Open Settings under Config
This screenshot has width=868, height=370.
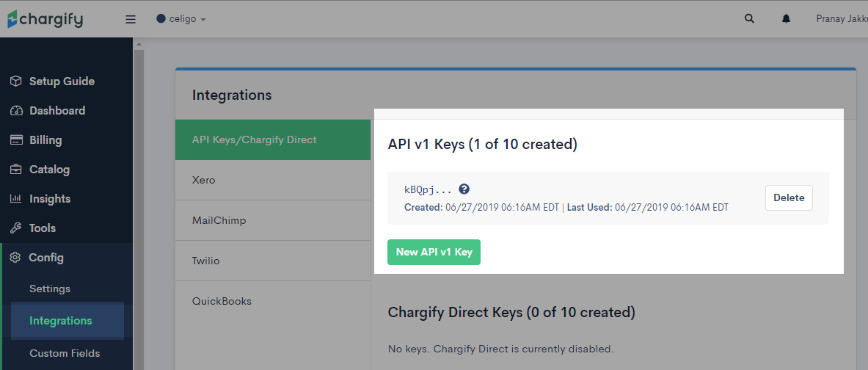pos(50,289)
